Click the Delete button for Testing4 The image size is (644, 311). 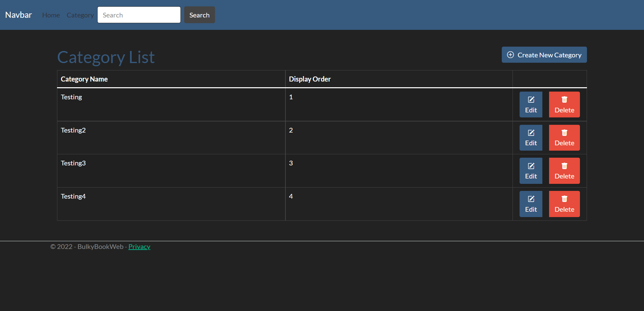pos(564,204)
